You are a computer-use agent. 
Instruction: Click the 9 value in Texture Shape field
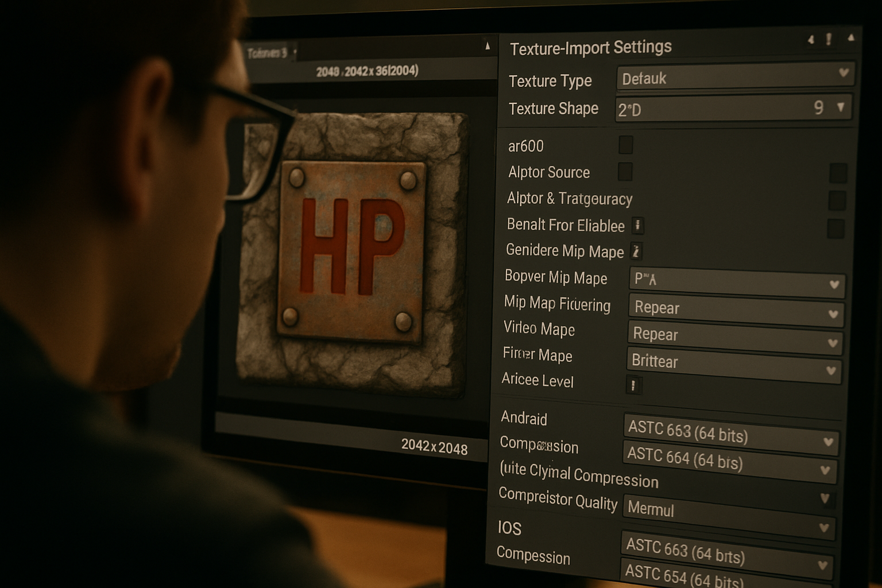click(x=819, y=107)
